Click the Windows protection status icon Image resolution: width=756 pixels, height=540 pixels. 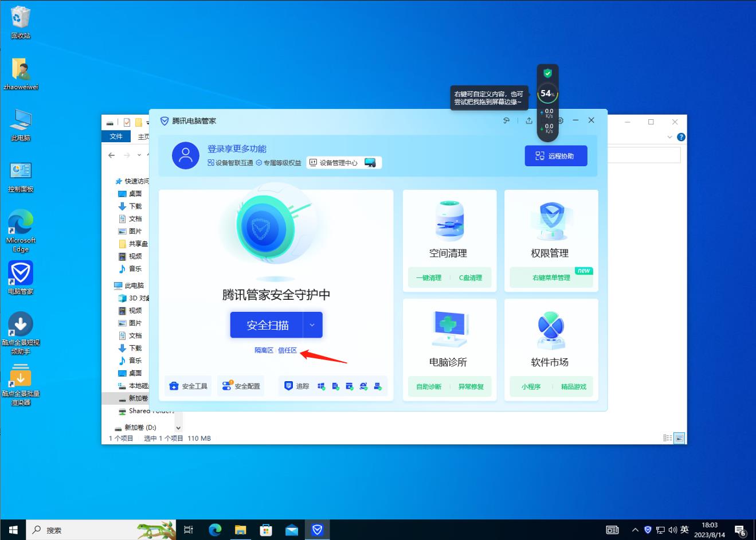321,386
